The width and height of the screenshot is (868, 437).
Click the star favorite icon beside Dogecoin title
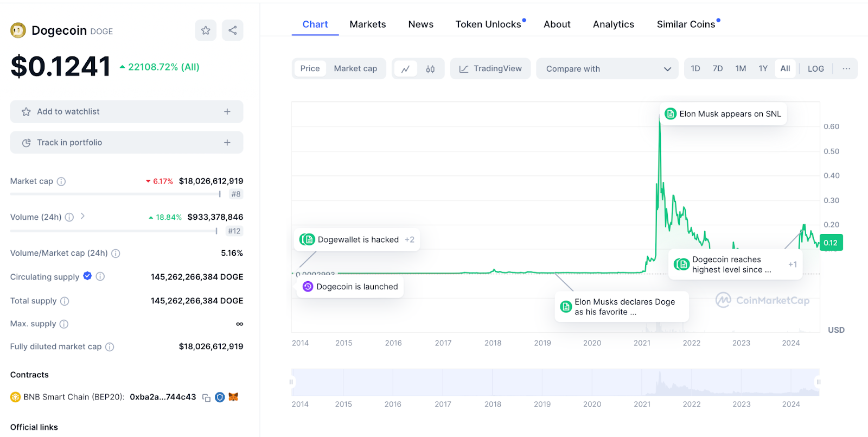click(x=206, y=30)
